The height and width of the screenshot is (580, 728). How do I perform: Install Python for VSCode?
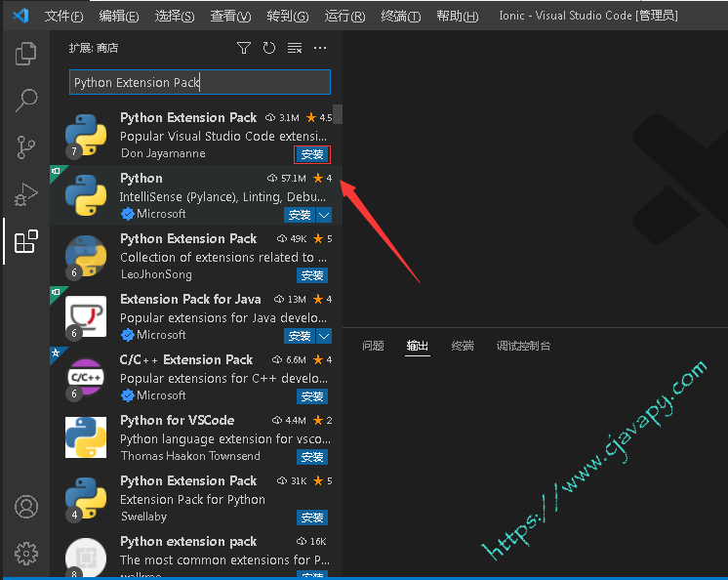pyautogui.click(x=312, y=457)
